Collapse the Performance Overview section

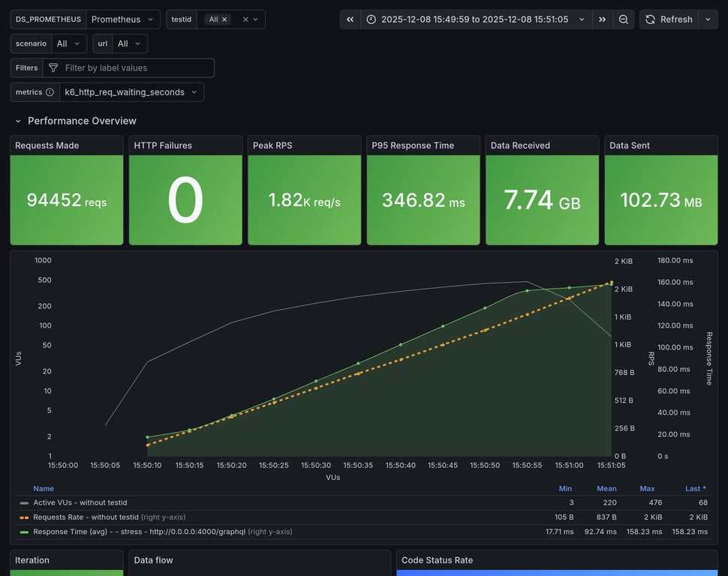[x=17, y=120]
